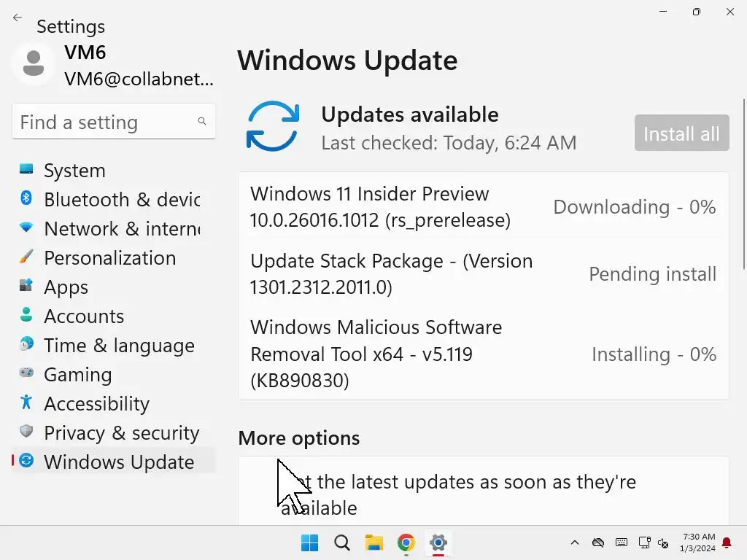
Task: Close the Settings window
Action: [729, 12]
